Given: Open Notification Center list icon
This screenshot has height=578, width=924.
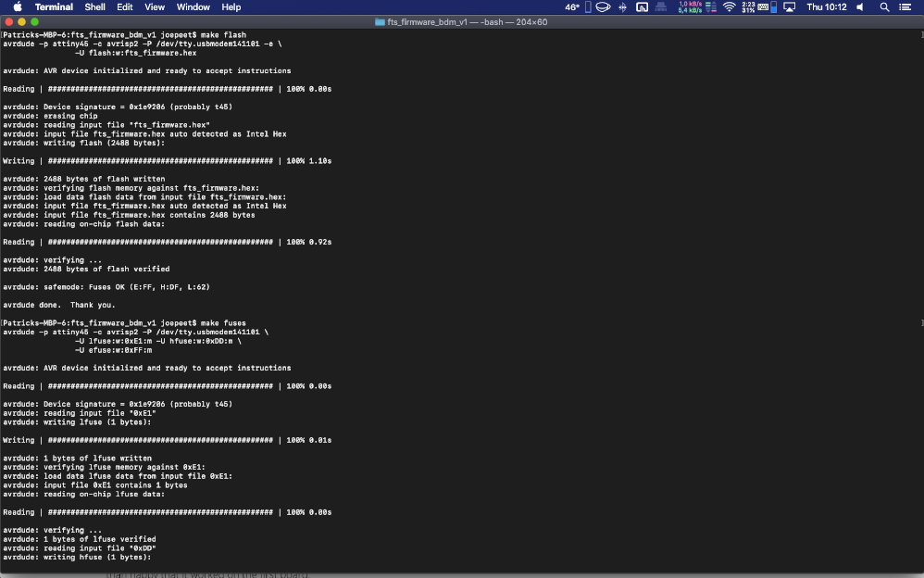Looking at the screenshot, I should tap(905, 7).
